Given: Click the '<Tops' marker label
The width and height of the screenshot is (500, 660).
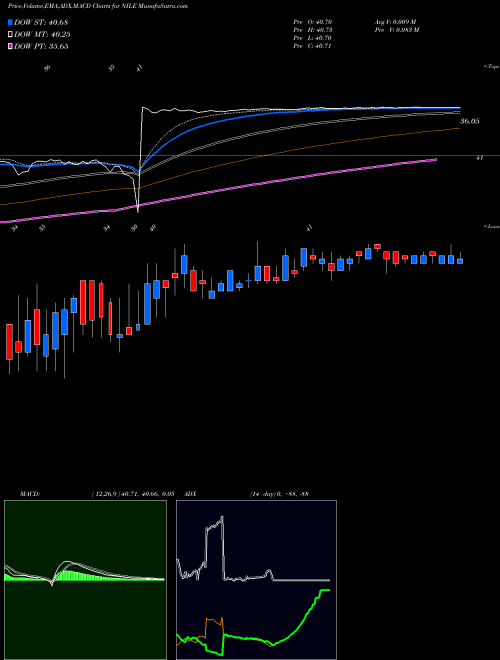Looking at the screenshot, I should [492, 67].
